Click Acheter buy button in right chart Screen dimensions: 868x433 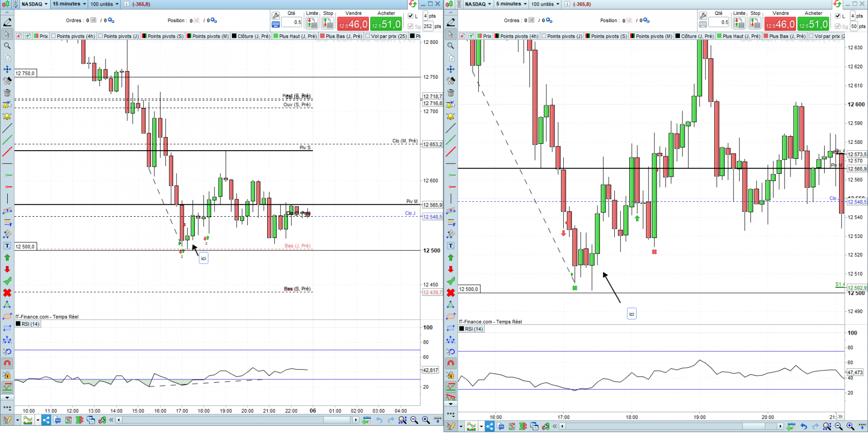point(814,24)
